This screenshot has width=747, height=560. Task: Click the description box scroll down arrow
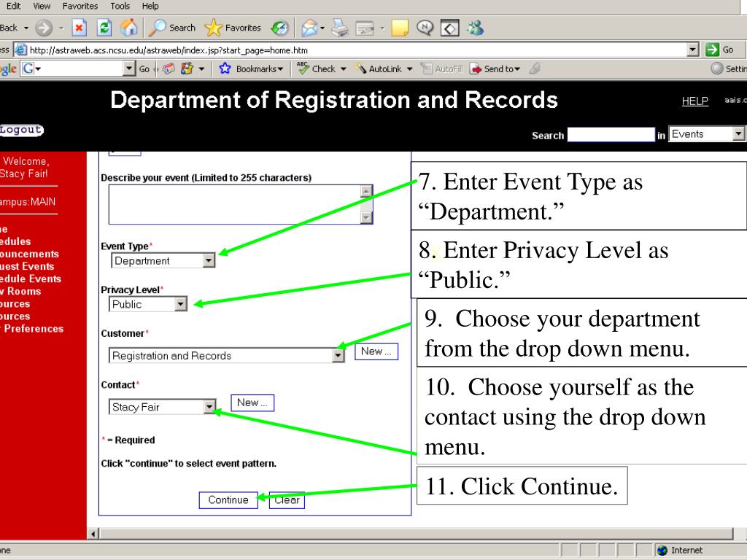tap(366, 217)
